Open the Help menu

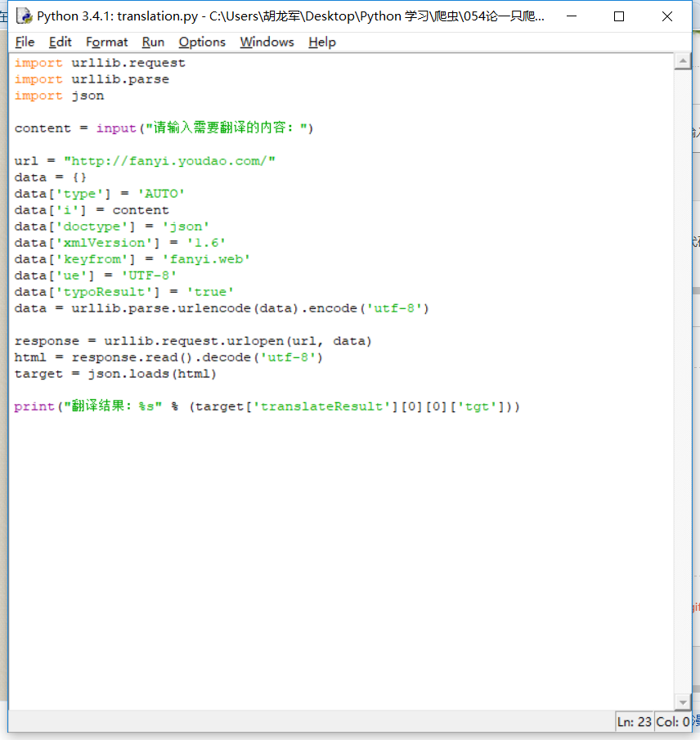[x=322, y=42]
